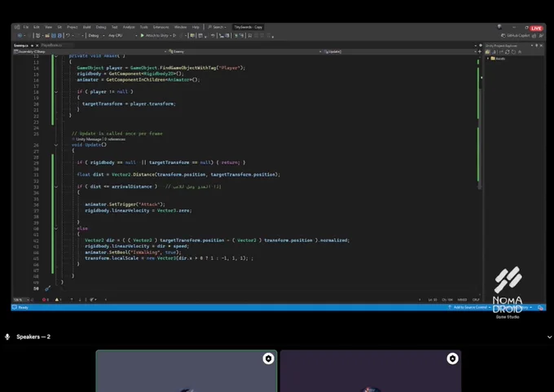Click the Undo toolbar icon
Viewport: 554px width, 392px height.
pos(68,36)
